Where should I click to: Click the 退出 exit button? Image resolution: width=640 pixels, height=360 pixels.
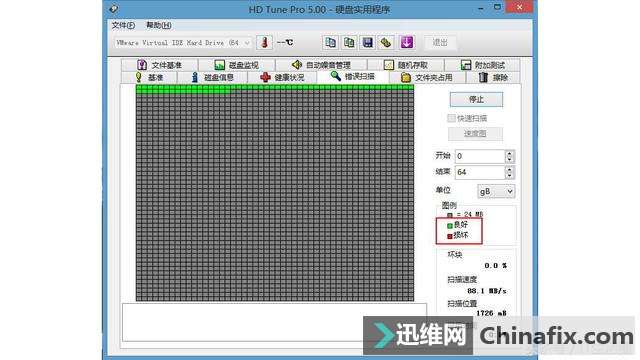pos(440,42)
